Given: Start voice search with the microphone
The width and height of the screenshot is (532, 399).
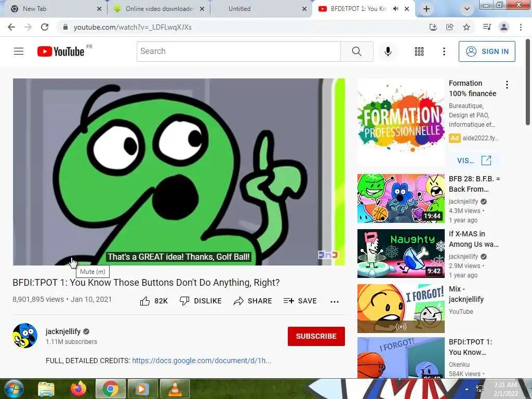Looking at the screenshot, I should (388, 51).
